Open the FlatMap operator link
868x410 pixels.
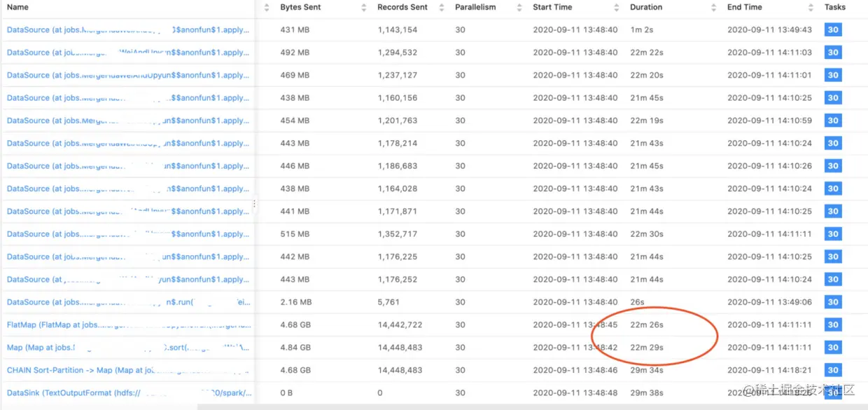pyautogui.click(x=129, y=325)
